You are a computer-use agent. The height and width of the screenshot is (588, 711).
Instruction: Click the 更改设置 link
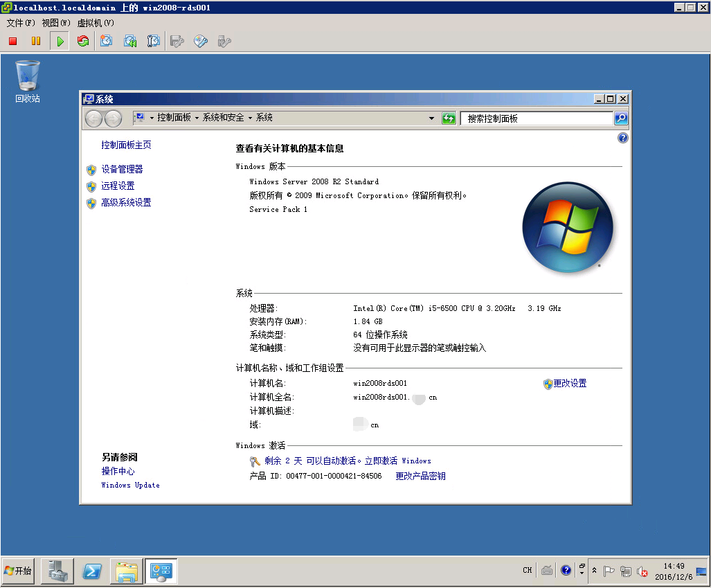coord(570,384)
